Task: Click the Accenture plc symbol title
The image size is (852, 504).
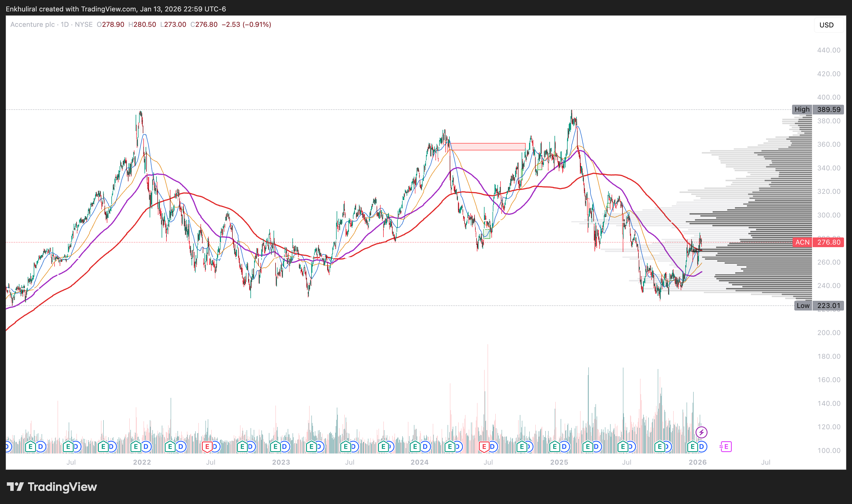Action: click(32, 25)
